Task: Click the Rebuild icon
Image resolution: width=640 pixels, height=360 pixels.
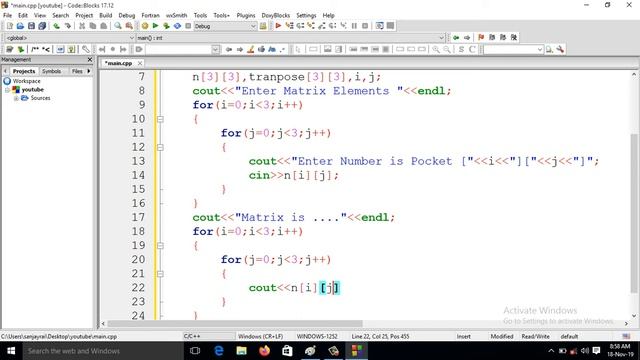Action: point(177,26)
